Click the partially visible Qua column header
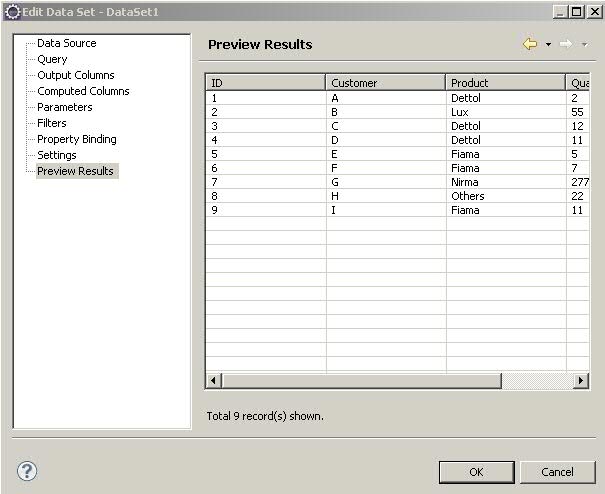 (x=578, y=83)
